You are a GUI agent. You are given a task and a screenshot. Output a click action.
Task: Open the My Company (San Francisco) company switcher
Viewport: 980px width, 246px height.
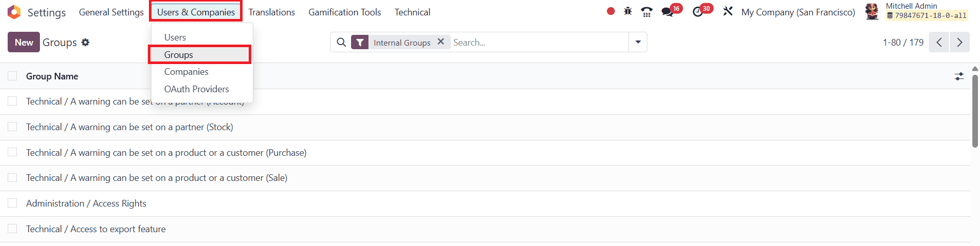(x=798, y=12)
